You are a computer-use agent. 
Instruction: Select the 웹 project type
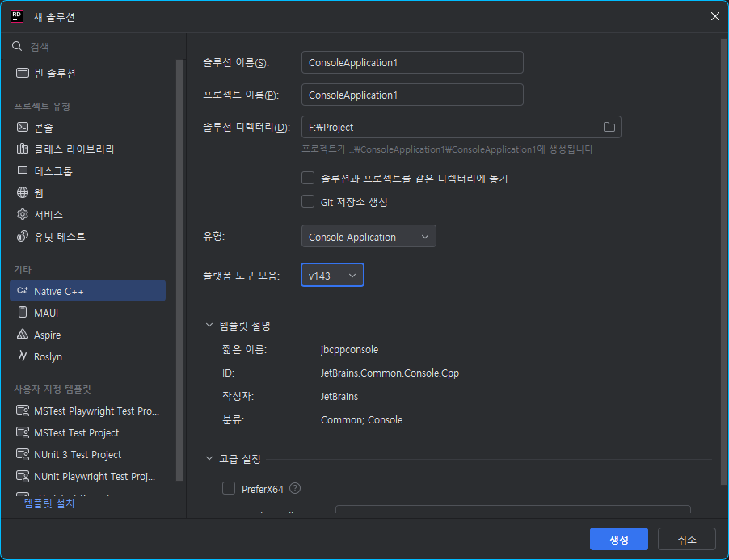pyautogui.click(x=88, y=192)
